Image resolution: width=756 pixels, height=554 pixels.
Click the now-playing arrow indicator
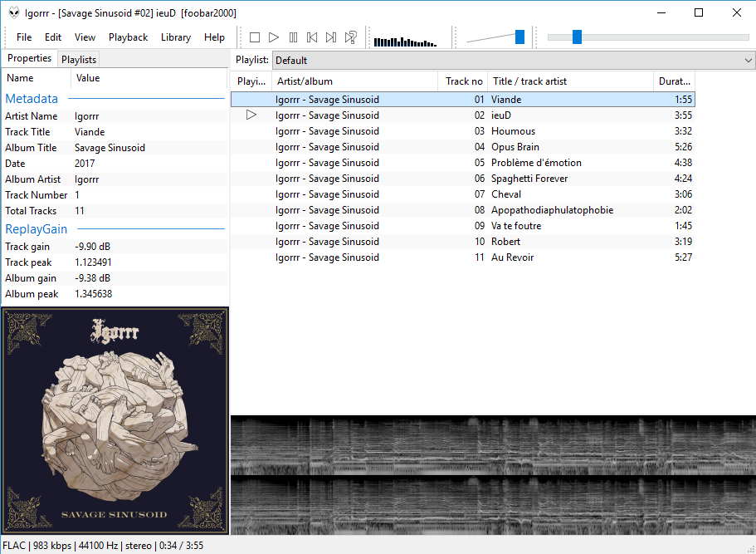[x=251, y=115]
